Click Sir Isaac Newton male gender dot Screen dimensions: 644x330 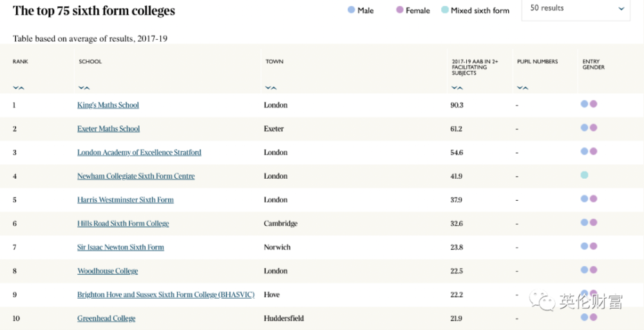tap(584, 246)
